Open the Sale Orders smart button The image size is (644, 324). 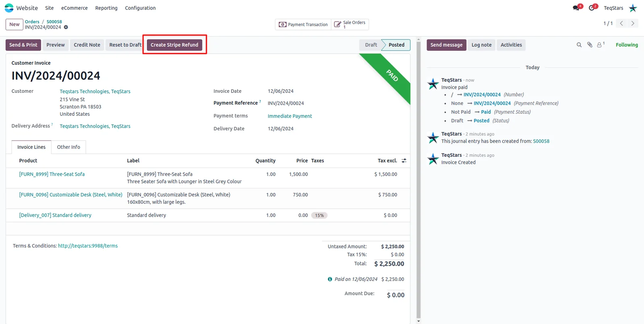pos(350,25)
